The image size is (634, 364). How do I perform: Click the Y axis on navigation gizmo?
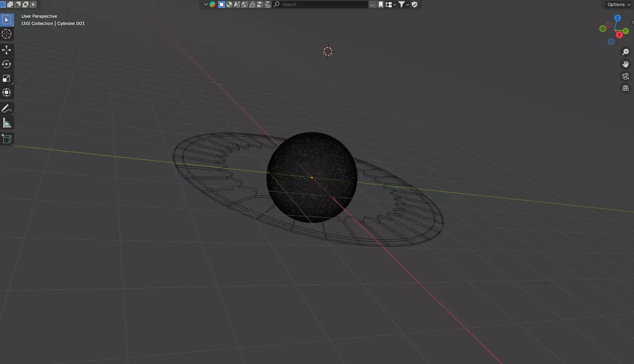coord(625,31)
